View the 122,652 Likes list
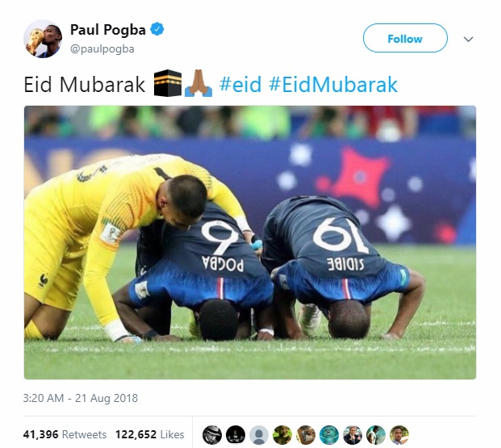The width and height of the screenshot is (501, 448). pos(150,434)
